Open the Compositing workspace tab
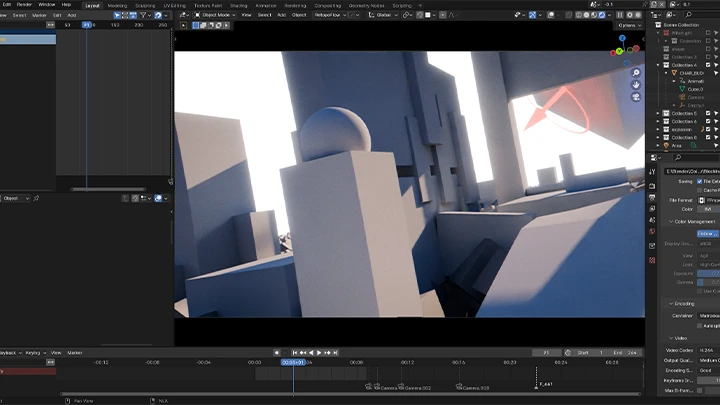This screenshot has height=405, width=720. [x=327, y=6]
